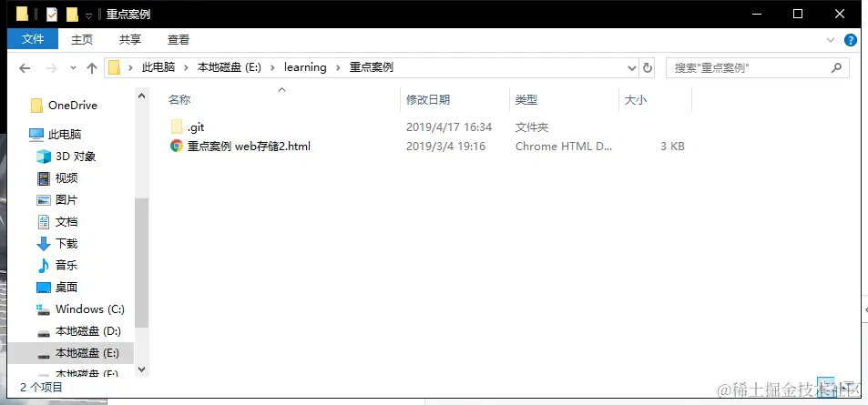The width and height of the screenshot is (868, 405).
Task: Click date 2019/4/17 16:34
Action: coord(449,127)
